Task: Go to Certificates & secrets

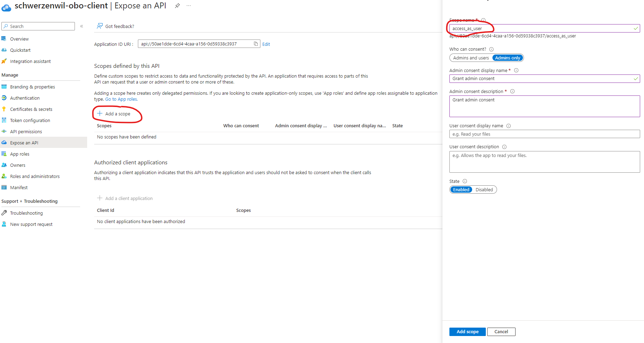Action: (31, 109)
